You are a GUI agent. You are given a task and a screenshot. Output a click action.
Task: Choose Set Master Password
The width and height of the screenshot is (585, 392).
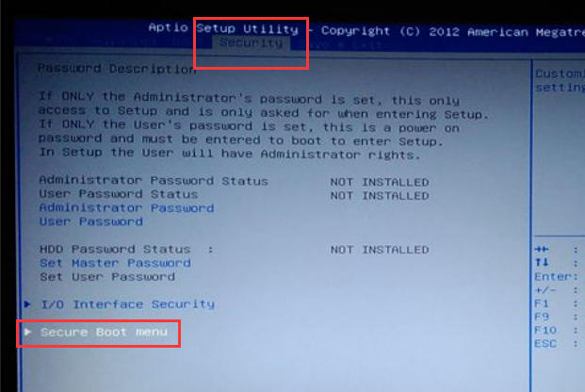click(115, 263)
